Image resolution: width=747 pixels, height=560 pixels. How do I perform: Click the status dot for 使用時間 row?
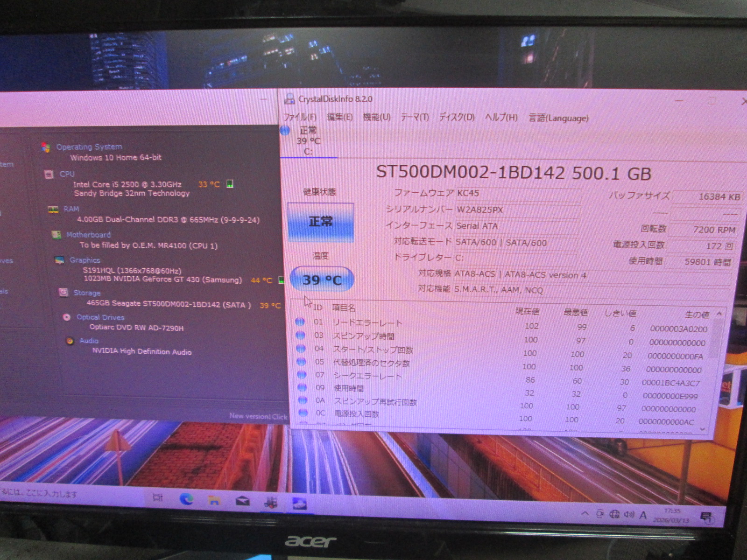pos(302,387)
